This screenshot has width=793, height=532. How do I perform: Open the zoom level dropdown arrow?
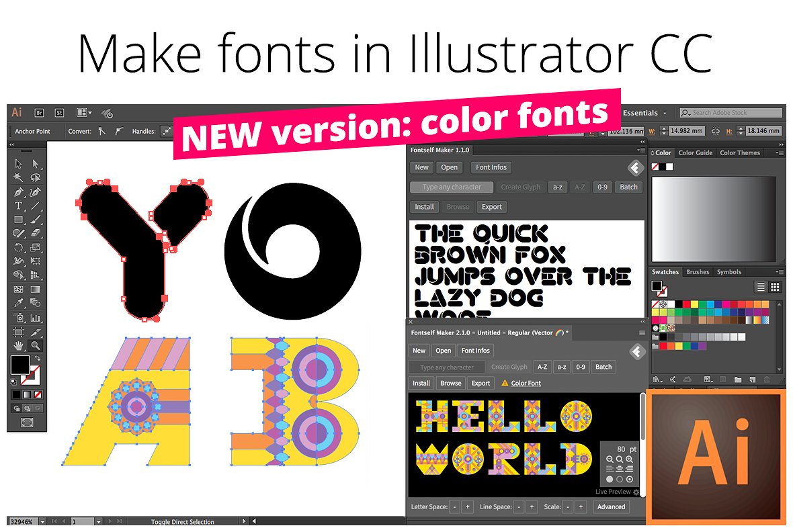click(42, 521)
